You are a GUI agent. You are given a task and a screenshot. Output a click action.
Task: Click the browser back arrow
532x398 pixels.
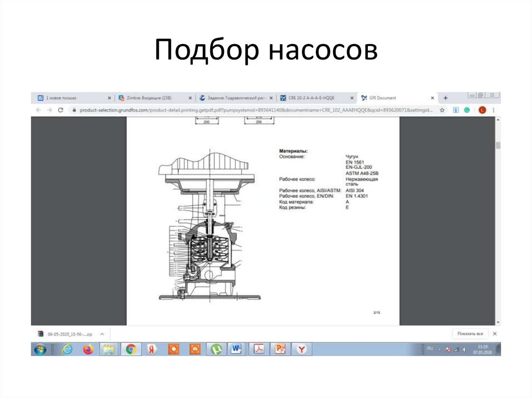tap(38, 110)
